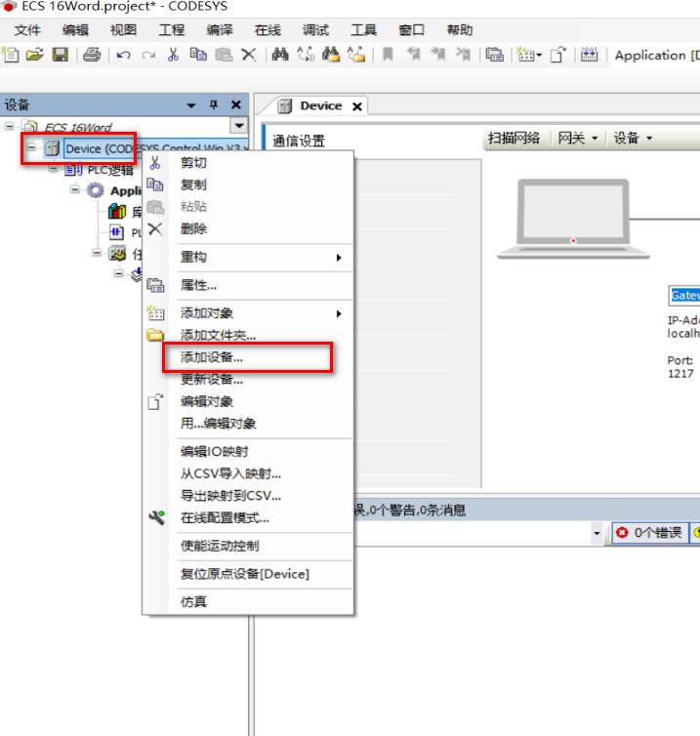Open the device tree view dropdown button
Viewport: 700px width, 736px height.
tap(239, 125)
